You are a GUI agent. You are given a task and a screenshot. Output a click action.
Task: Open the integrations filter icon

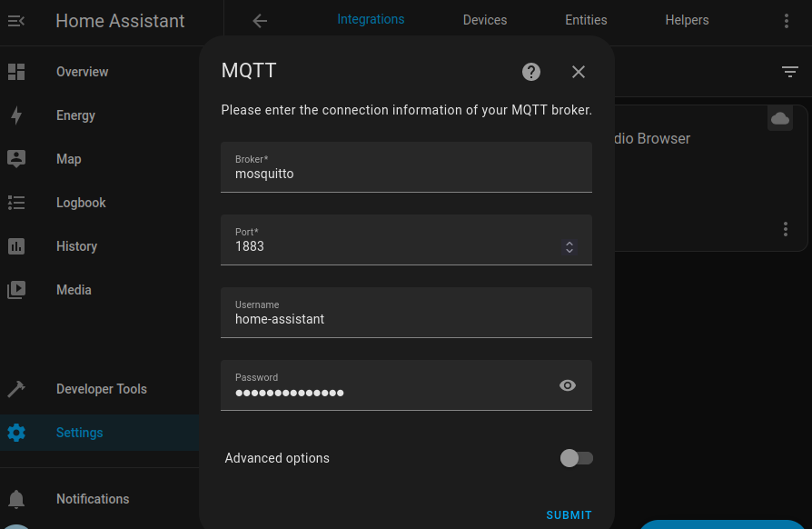(789, 72)
